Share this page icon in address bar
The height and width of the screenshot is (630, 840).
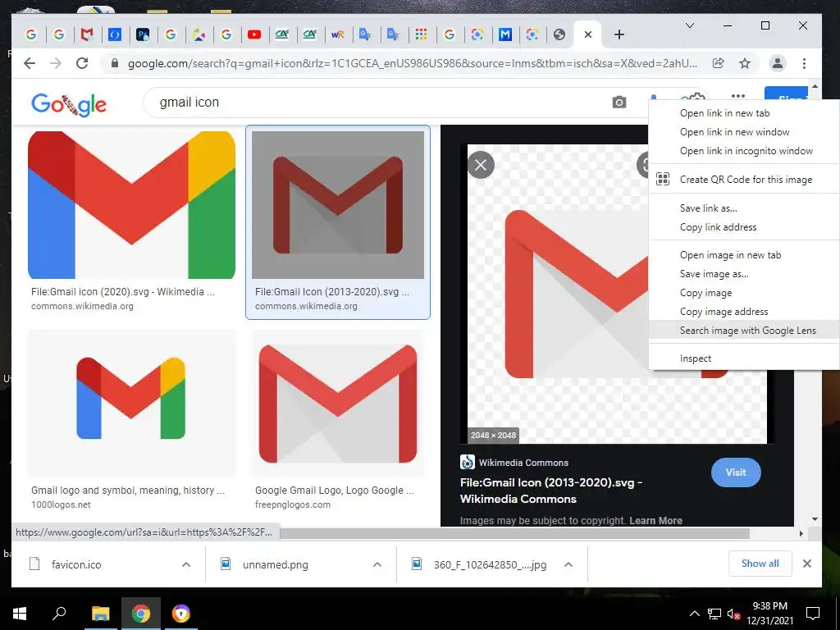(719, 63)
